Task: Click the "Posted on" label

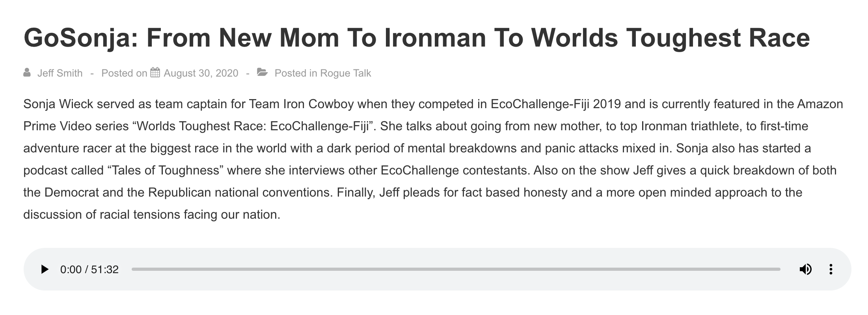Action: click(x=124, y=73)
